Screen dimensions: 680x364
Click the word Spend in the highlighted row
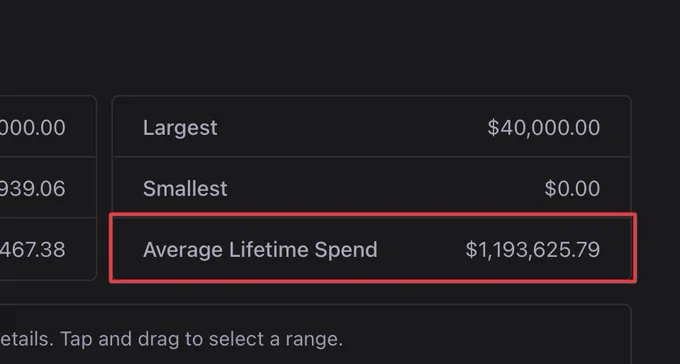pos(346,250)
